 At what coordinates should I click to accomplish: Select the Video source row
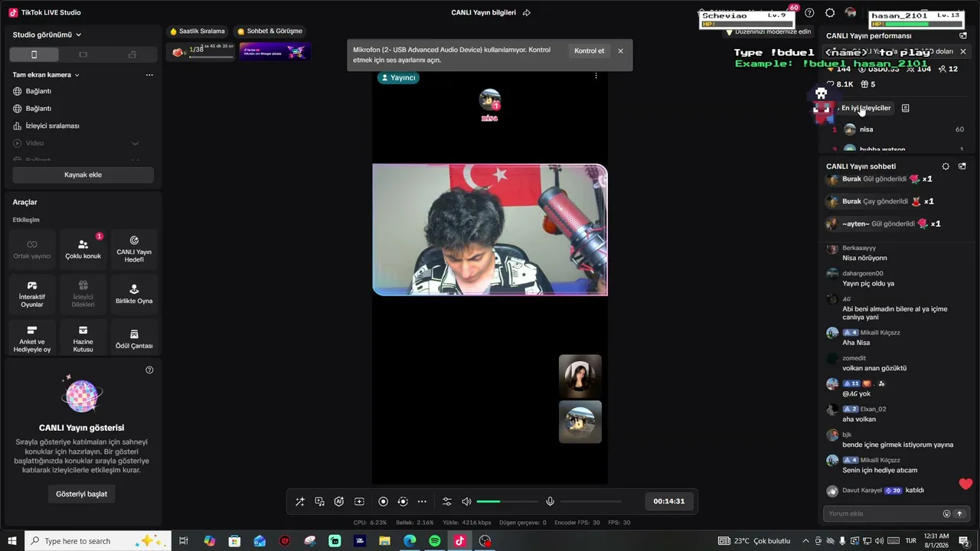[83, 143]
